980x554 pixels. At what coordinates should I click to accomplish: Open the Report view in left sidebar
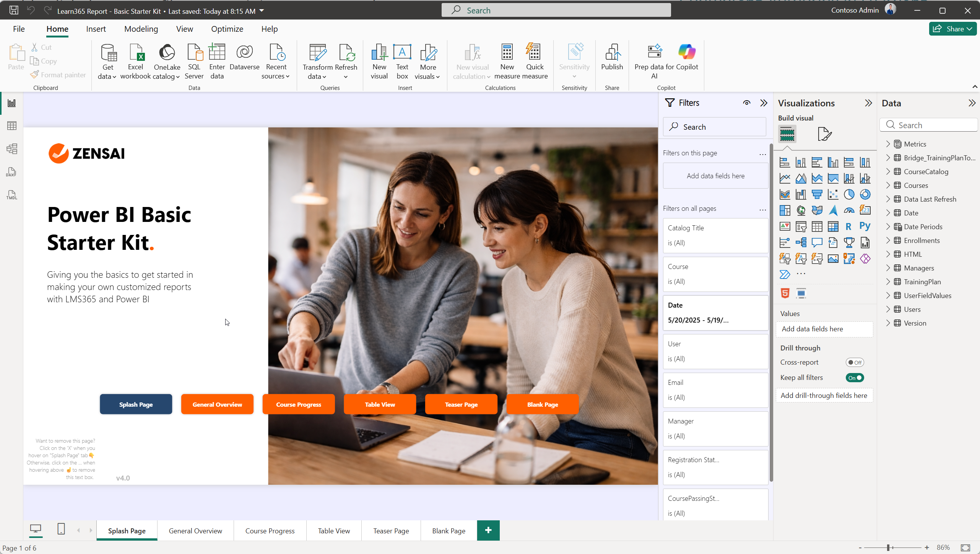12,103
